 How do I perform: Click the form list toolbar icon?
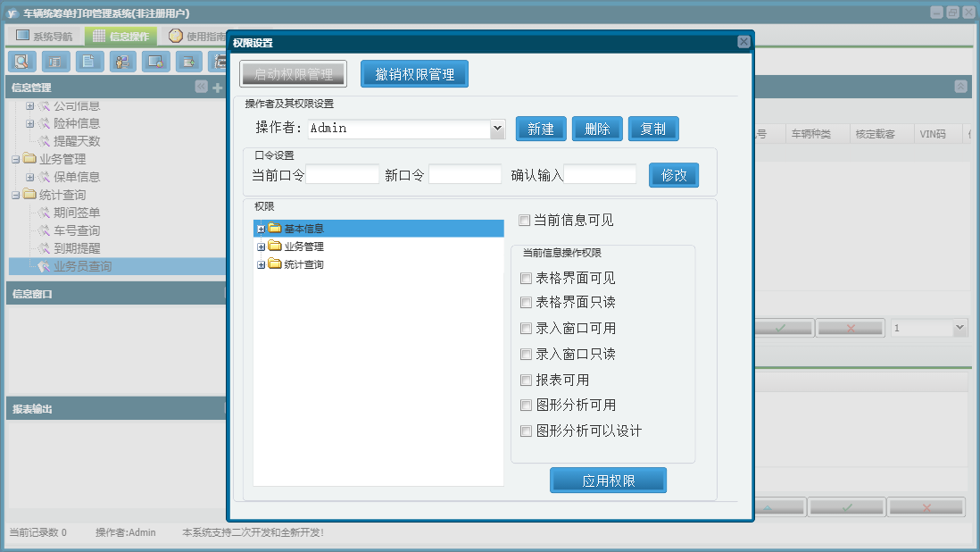[x=55, y=62]
